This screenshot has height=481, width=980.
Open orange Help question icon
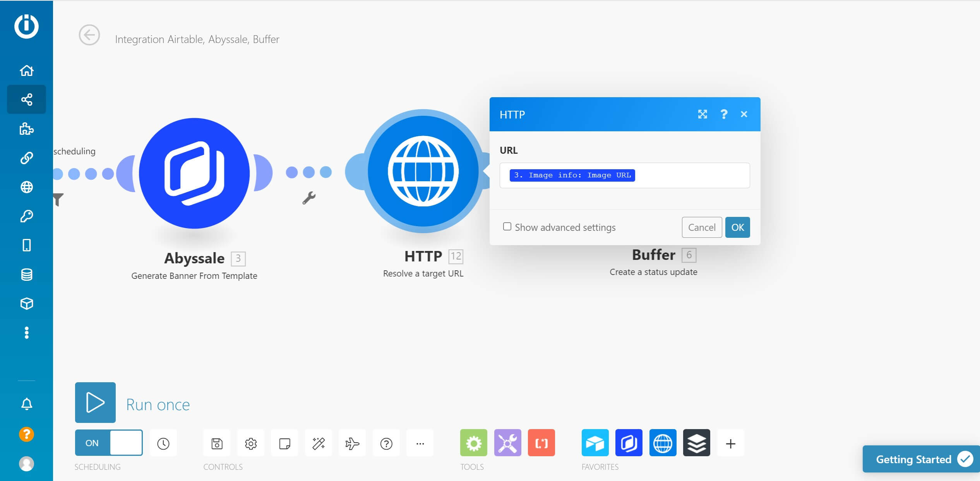26,434
